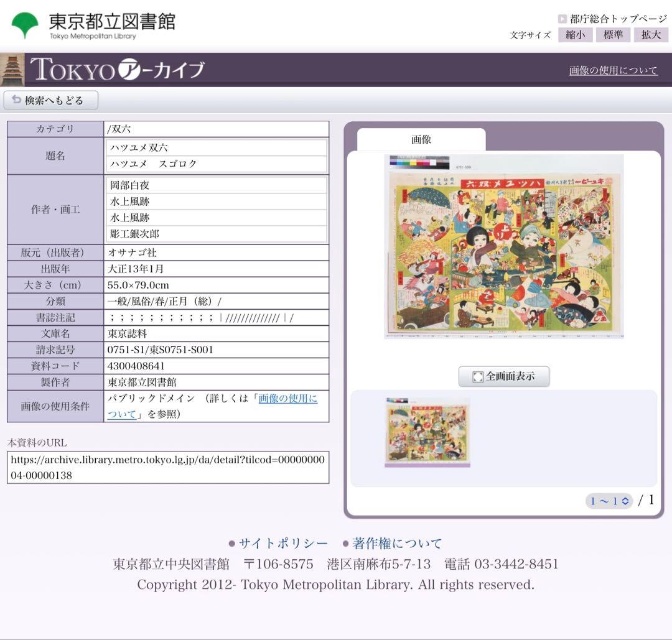Click the 文字サイズ label
Image resolution: width=672 pixels, height=640 pixels.
coord(530,35)
